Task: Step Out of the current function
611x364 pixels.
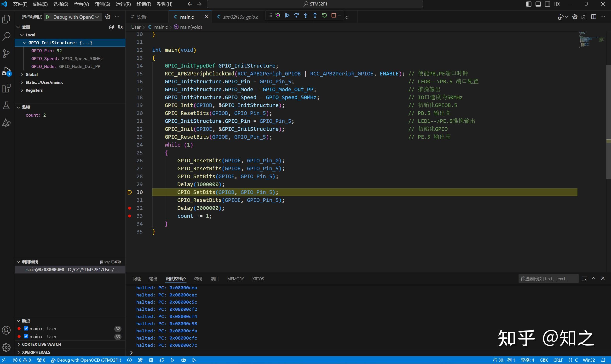Action: coord(315,15)
